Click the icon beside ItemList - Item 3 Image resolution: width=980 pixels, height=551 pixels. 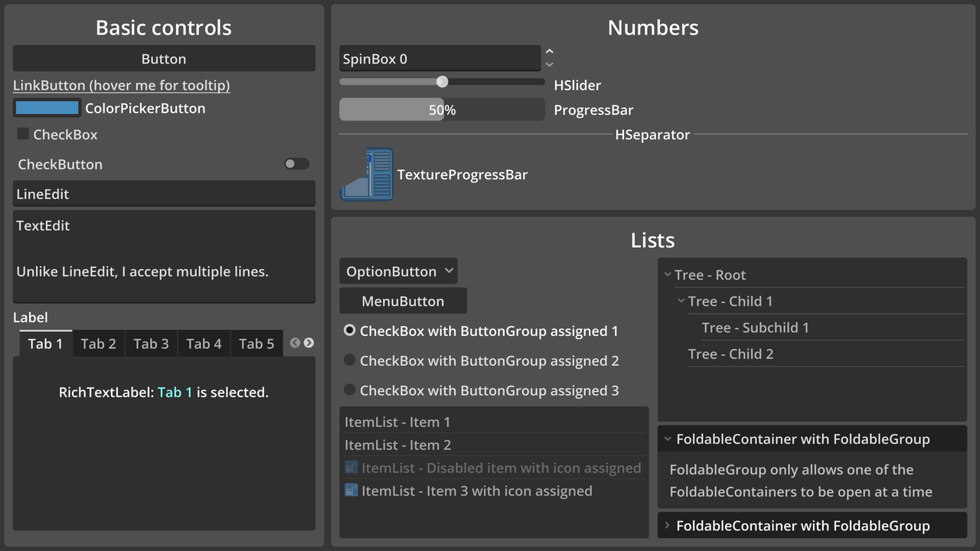(x=351, y=491)
